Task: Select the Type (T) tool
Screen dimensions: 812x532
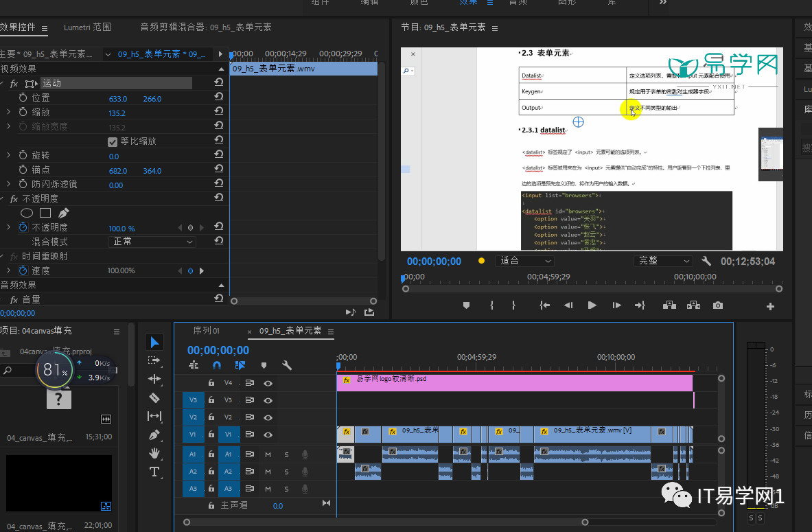Action: pyautogui.click(x=154, y=472)
